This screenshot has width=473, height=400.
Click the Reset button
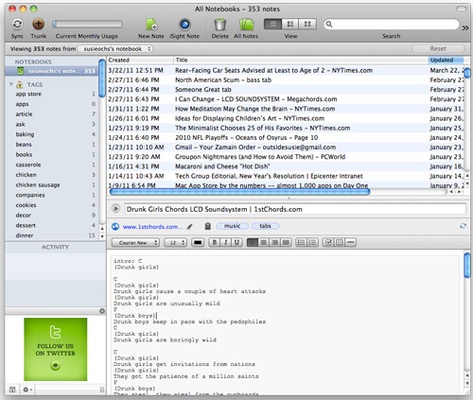pos(438,49)
